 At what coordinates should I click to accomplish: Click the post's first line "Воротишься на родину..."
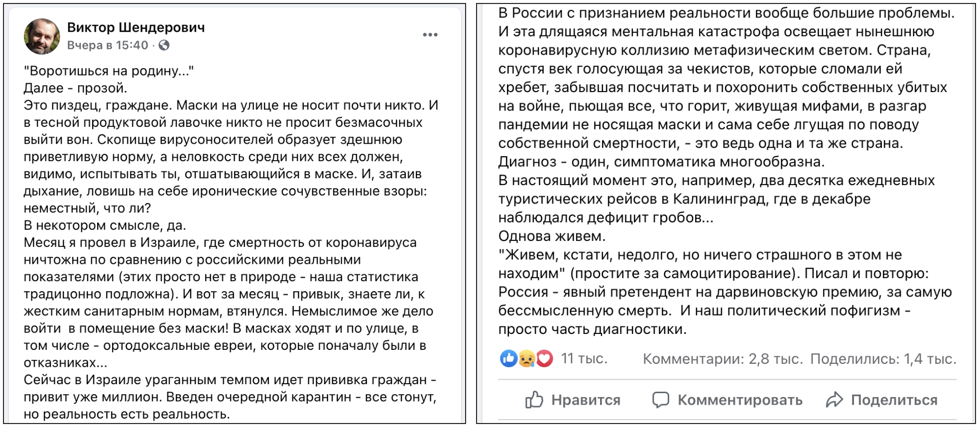coord(109,71)
